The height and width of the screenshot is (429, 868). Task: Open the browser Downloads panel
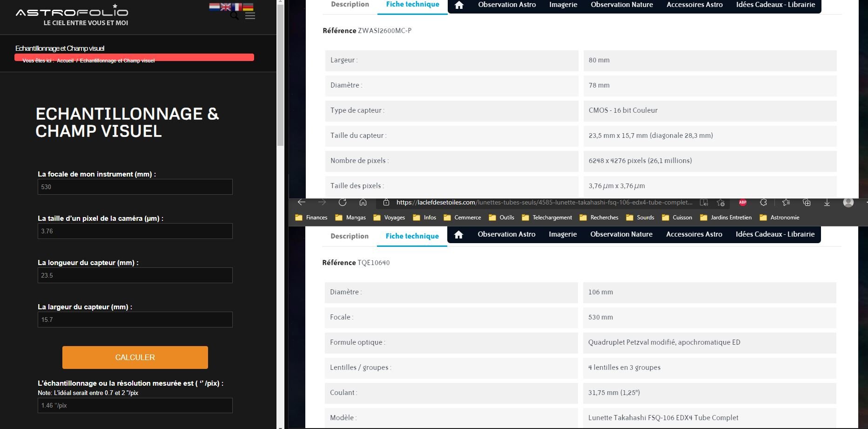[827, 202]
